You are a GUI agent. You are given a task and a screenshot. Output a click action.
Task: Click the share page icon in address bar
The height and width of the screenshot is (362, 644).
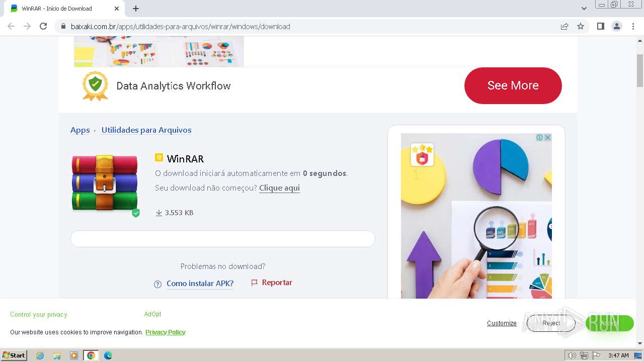(565, 26)
